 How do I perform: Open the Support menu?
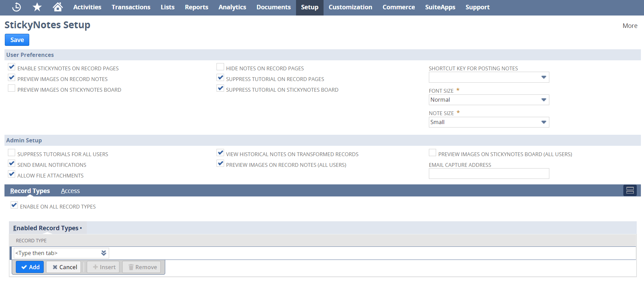point(477,7)
